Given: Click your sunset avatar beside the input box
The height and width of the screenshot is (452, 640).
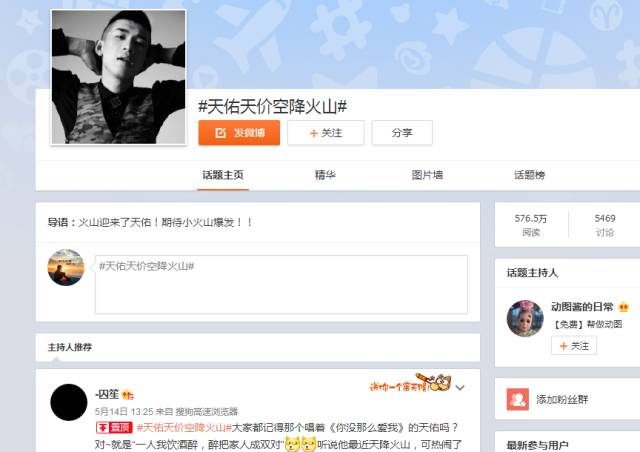Looking at the screenshot, I should (66, 267).
